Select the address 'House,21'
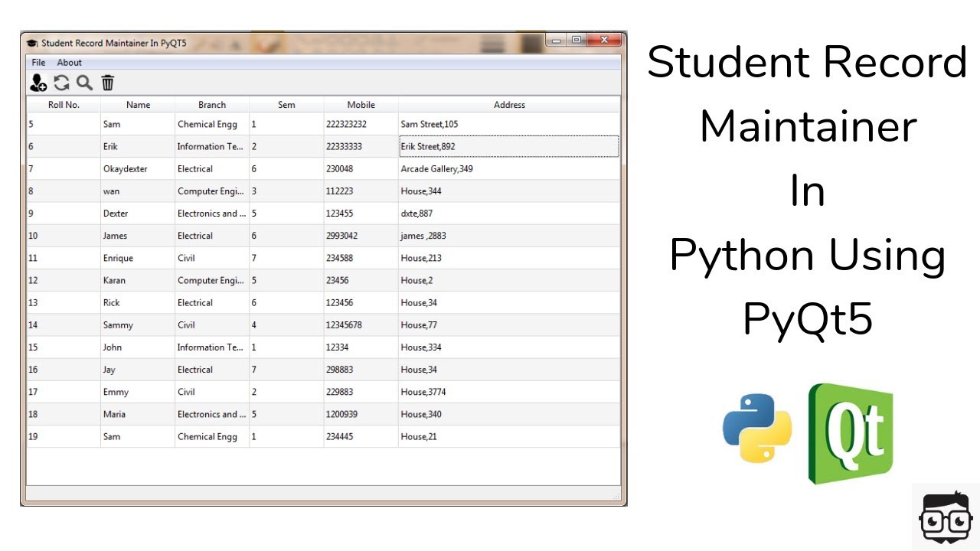 509,436
